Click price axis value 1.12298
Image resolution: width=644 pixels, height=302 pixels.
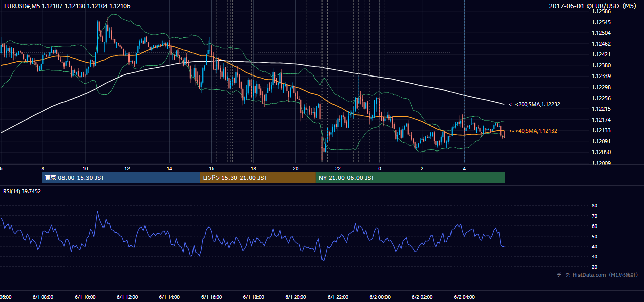(601, 87)
